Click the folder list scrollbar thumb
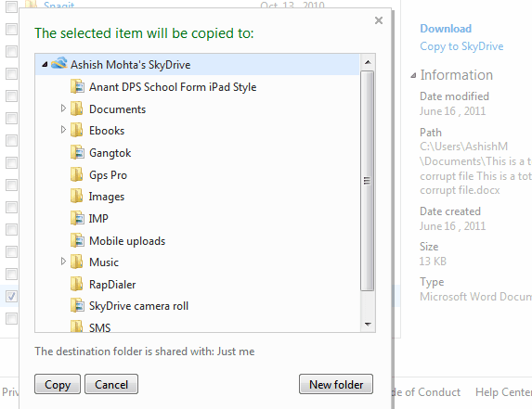 click(x=368, y=181)
